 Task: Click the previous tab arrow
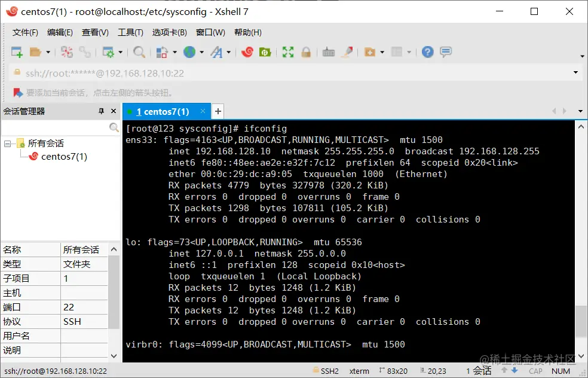pyautogui.click(x=554, y=111)
